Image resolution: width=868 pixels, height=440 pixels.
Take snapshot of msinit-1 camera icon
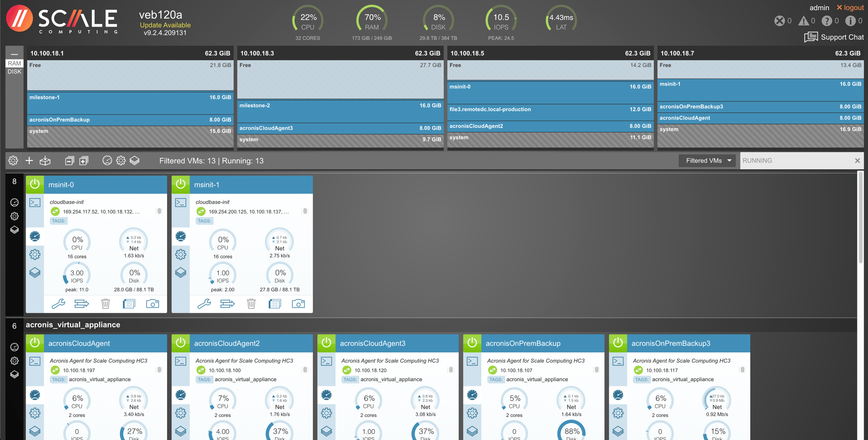[298, 304]
